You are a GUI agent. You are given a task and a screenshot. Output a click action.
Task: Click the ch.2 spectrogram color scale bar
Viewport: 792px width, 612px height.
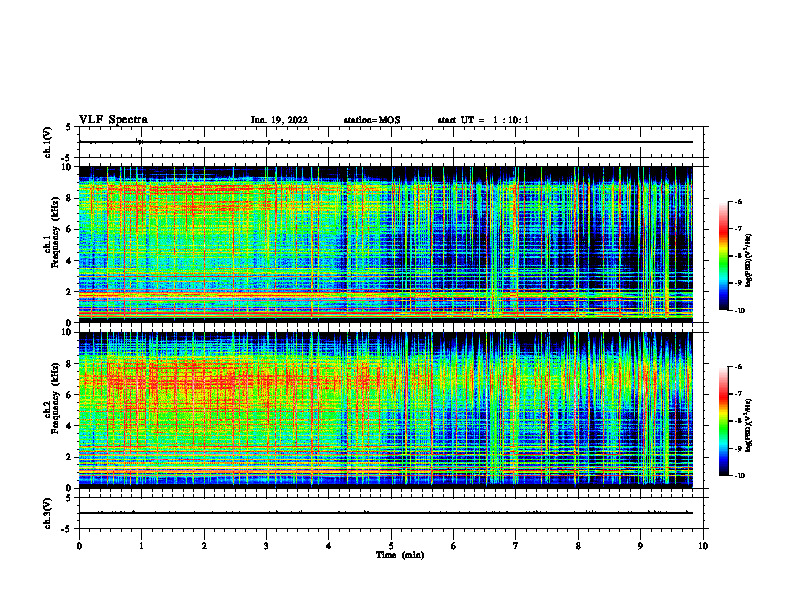[723, 421]
